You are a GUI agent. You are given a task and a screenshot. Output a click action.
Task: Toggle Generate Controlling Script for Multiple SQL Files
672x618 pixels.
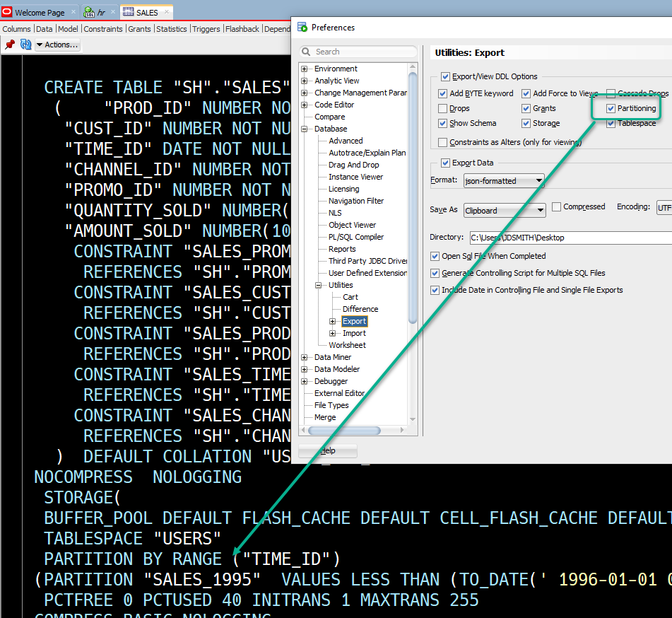[x=435, y=273]
